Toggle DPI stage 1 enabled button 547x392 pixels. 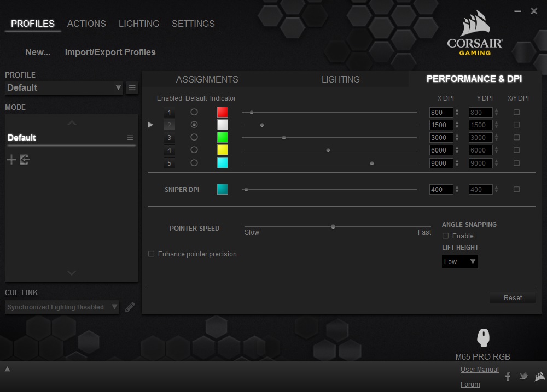169,112
